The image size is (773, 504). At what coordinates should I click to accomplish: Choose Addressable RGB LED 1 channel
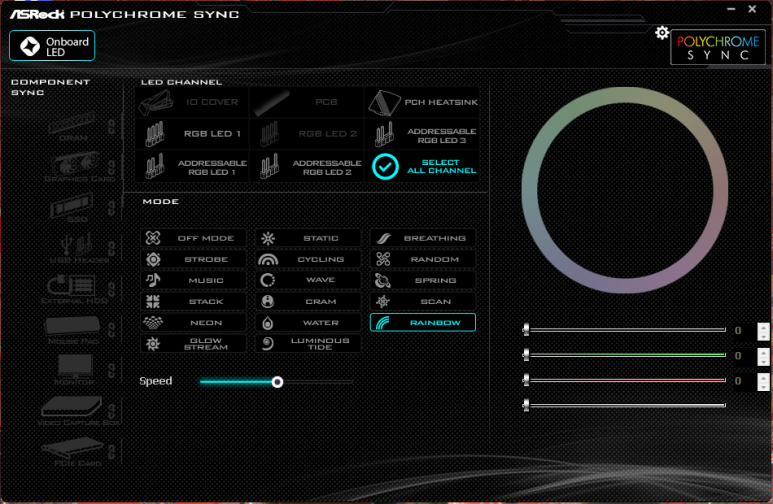tap(192, 167)
